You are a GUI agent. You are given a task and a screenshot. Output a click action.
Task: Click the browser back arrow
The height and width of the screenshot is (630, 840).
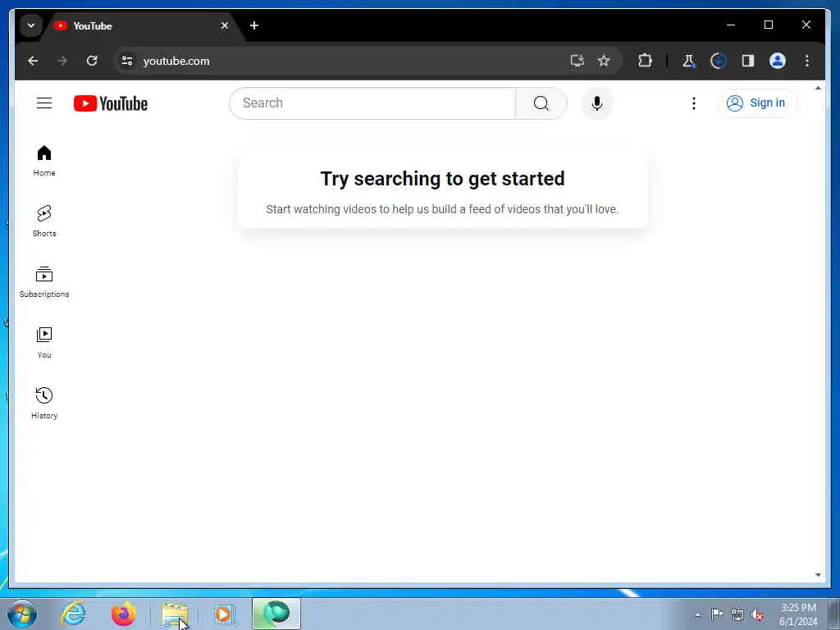click(33, 61)
